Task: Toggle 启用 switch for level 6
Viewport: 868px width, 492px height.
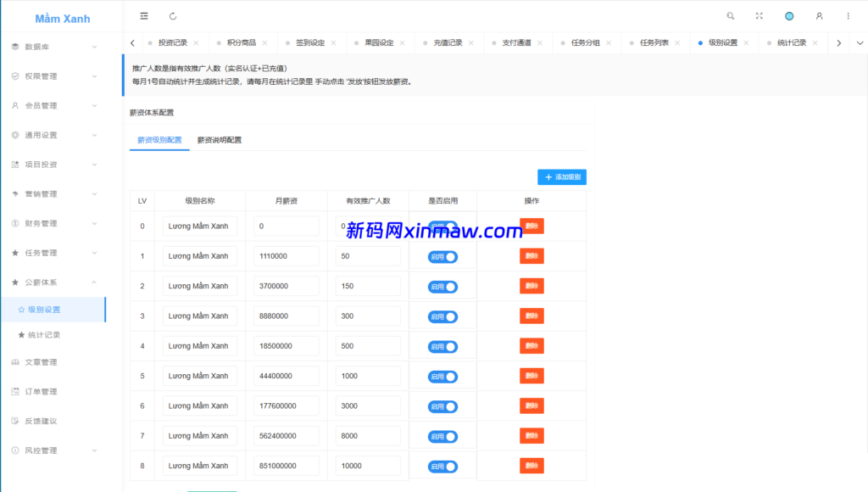Action: point(442,406)
